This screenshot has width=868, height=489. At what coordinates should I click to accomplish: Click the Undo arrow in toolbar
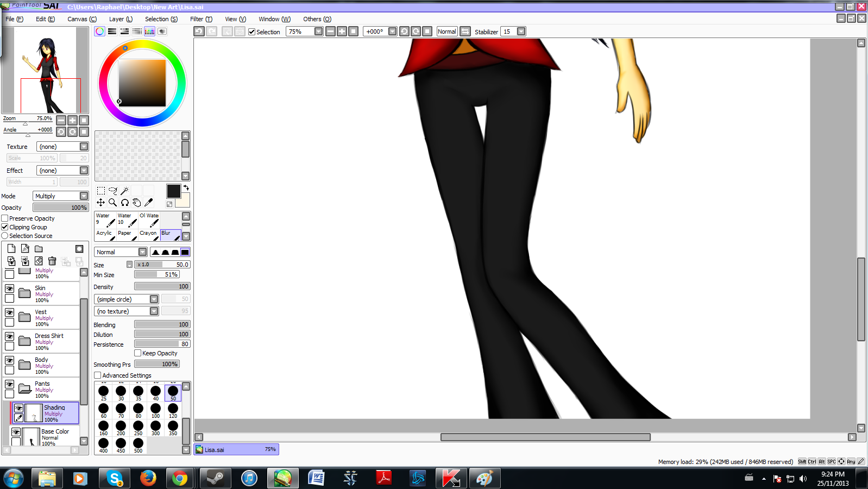tap(199, 32)
